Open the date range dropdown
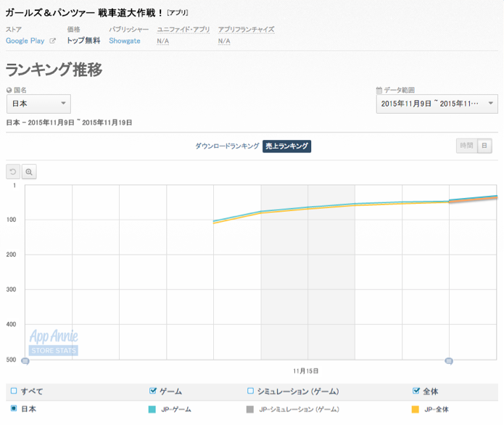The width and height of the screenshot is (504, 425). [437, 104]
